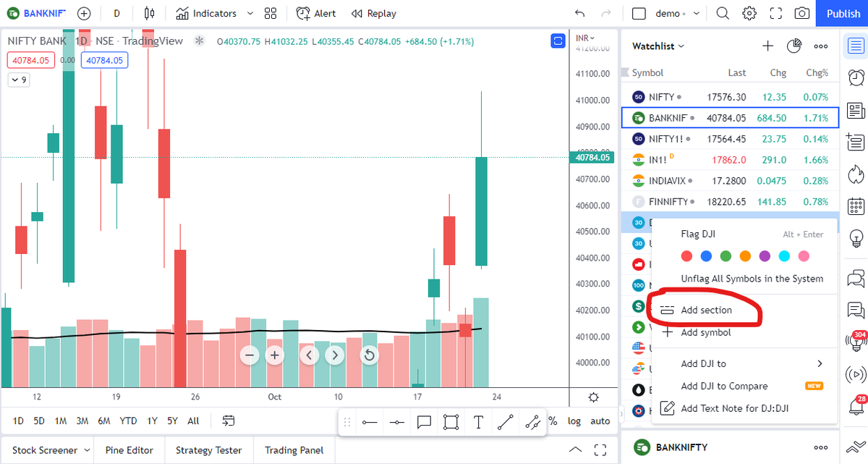Choose Unflag All Symbols in the System
This screenshot has height=464, width=868.
(744, 279)
